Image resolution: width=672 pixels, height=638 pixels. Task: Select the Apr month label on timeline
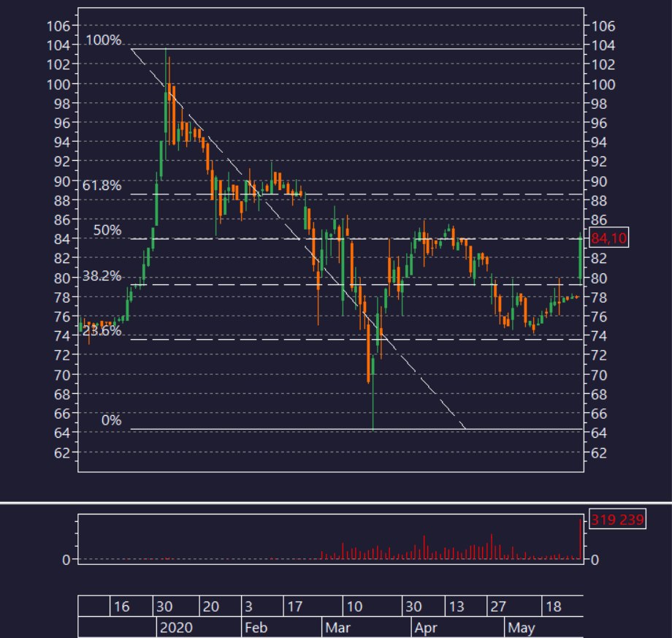coord(426,628)
